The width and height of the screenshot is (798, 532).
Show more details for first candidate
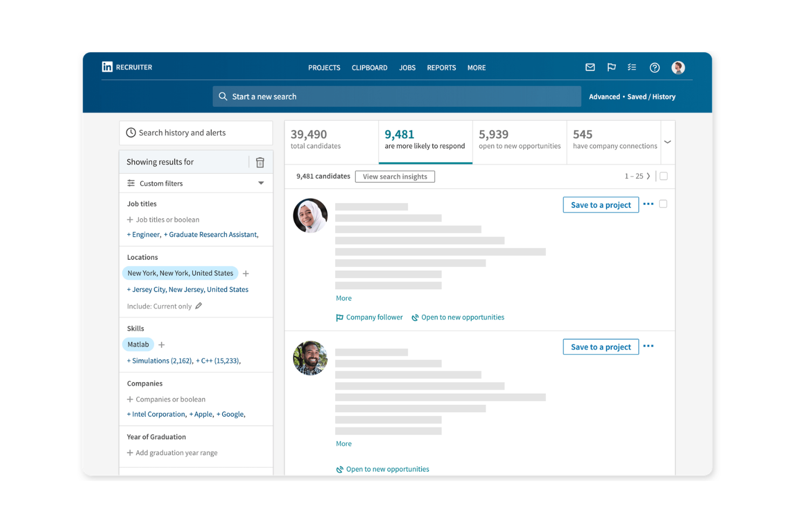point(343,298)
